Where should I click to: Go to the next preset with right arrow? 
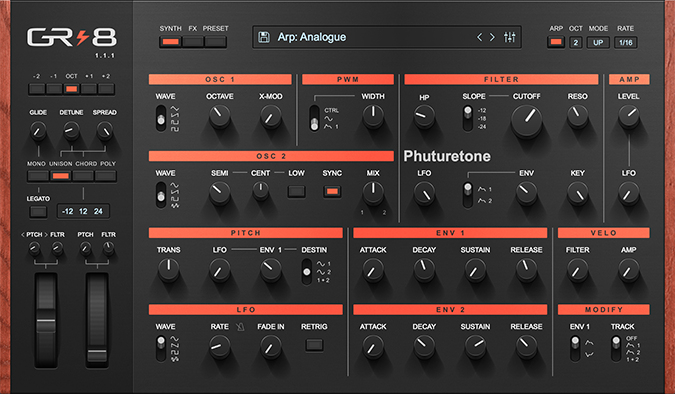coord(492,37)
